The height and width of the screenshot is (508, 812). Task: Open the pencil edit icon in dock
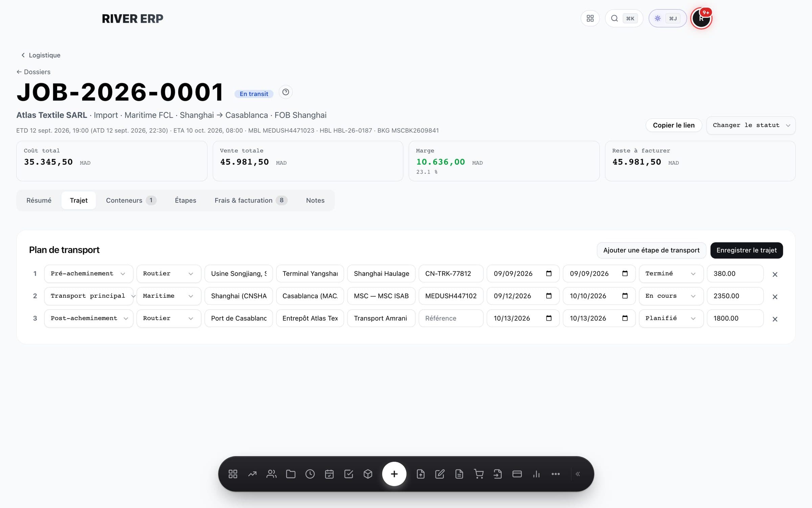440,474
